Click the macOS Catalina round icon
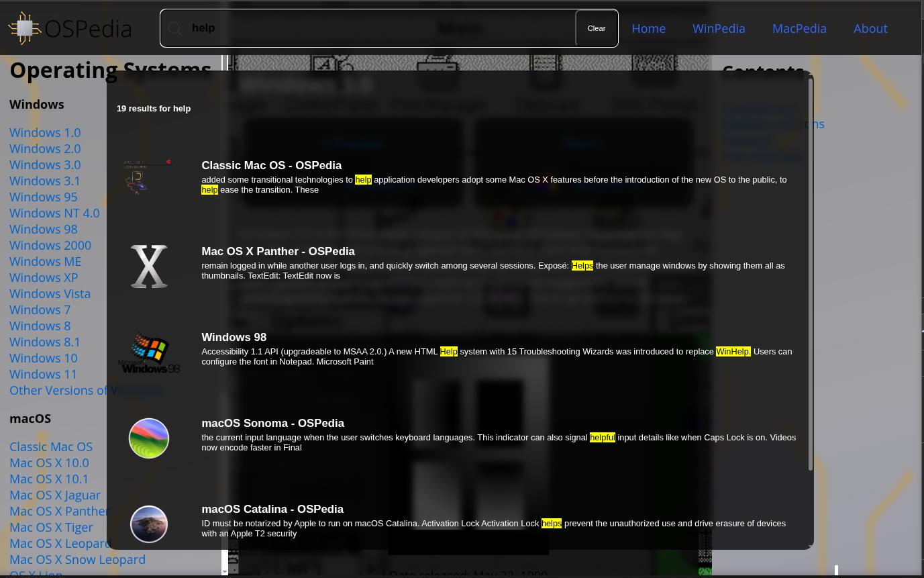The image size is (924, 578). pos(148,524)
